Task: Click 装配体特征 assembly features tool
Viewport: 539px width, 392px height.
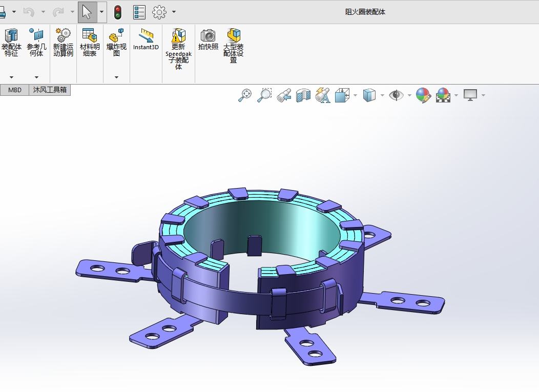Action: (x=11, y=43)
